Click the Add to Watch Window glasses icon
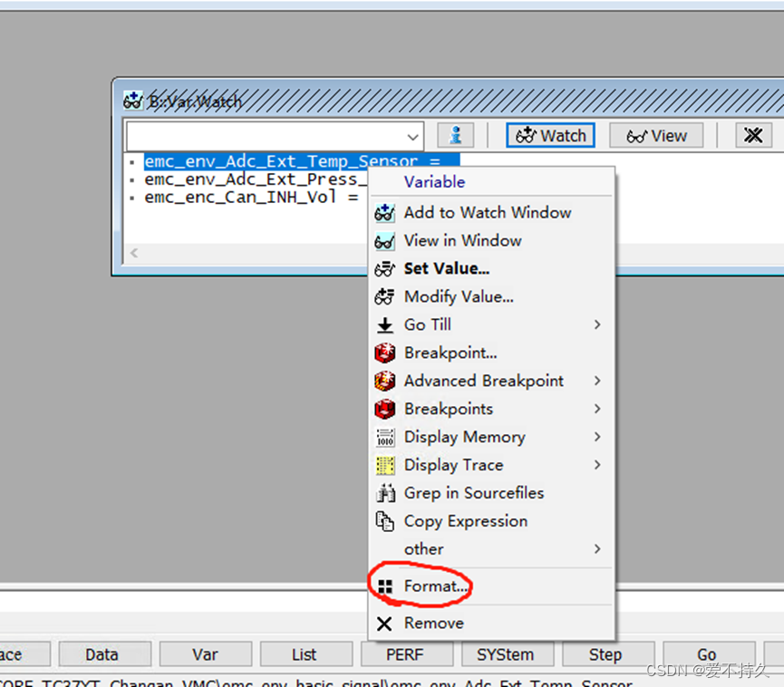The width and height of the screenshot is (784, 687). click(384, 212)
